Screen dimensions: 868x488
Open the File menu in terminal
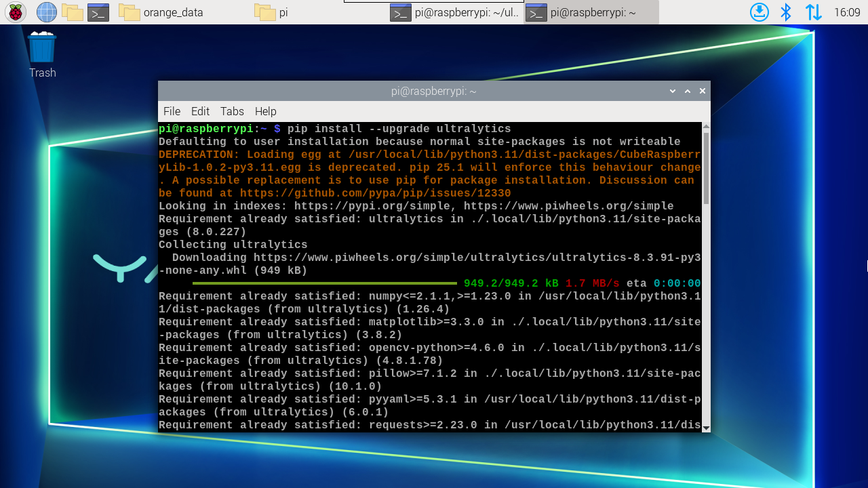(172, 111)
